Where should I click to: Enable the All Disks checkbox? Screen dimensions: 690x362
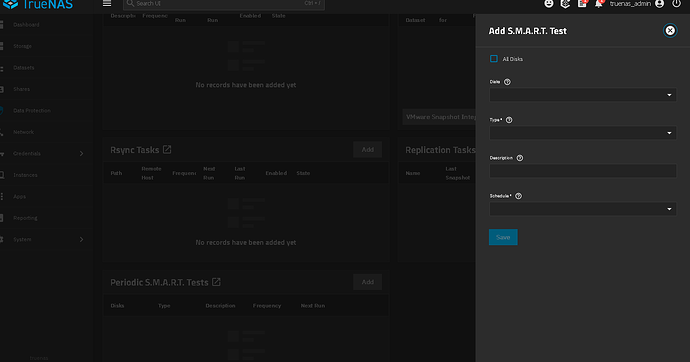click(494, 59)
